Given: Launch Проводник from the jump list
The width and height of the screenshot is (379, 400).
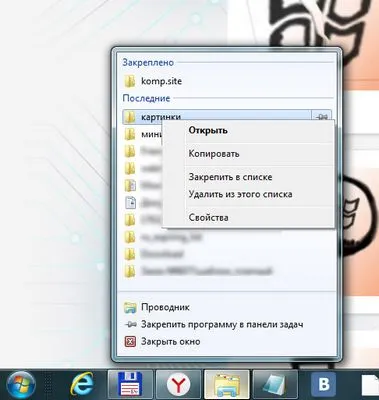Looking at the screenshot, I should click(228, 307).
